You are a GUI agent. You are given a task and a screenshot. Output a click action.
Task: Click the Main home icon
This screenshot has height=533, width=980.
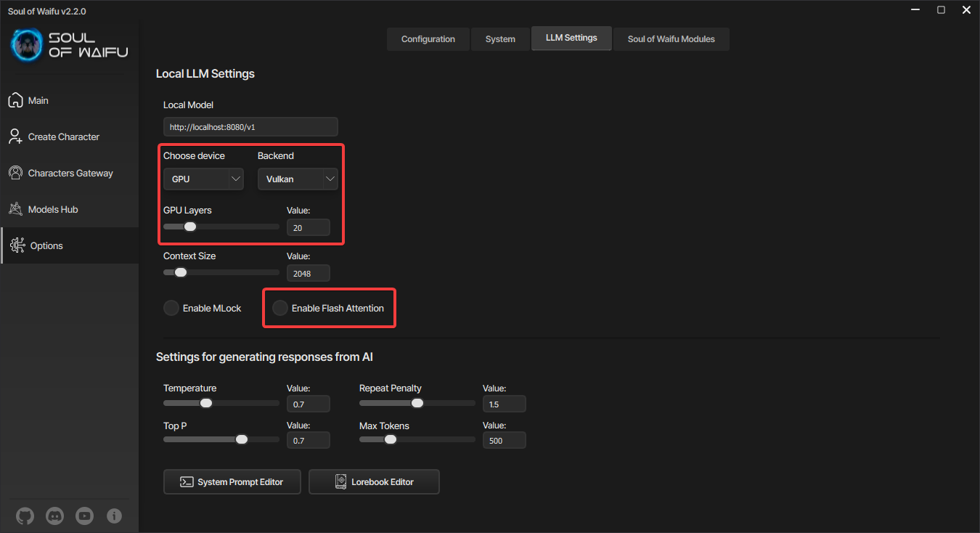pos(15,100)
